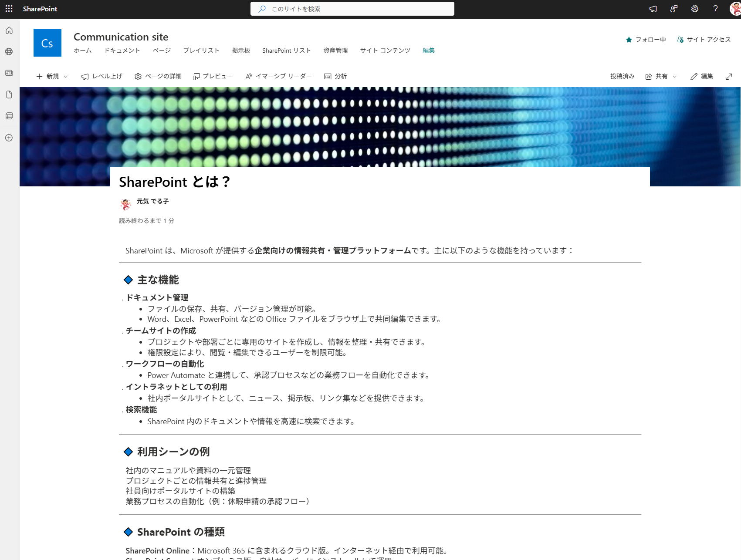The image size is (741, 560).
Task: Select SharePoint リスト navigation item
Action: coord(287,51)
